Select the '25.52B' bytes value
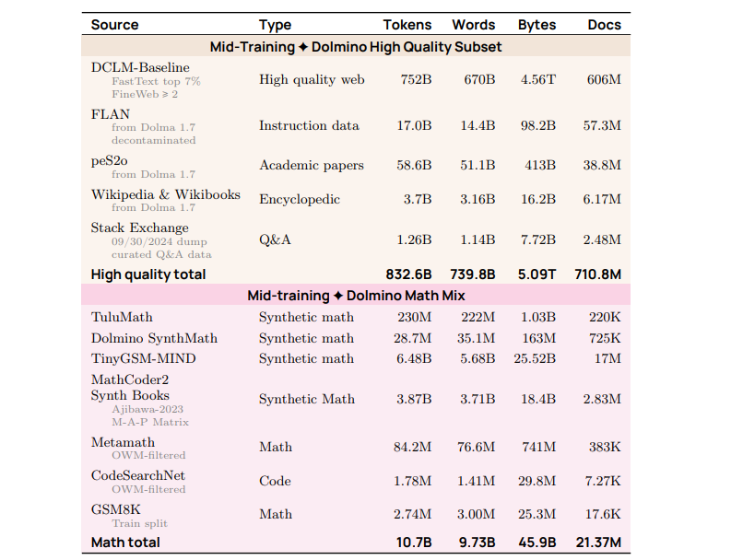 pyautogui.click(x=535, y=359)
